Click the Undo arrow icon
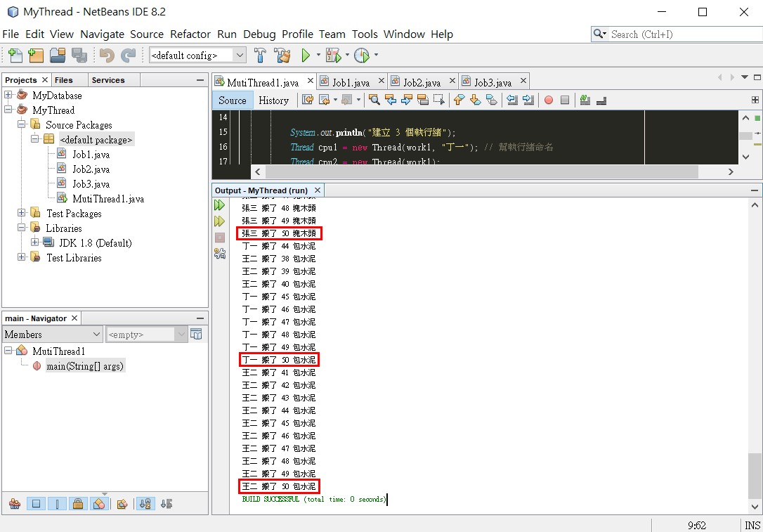This screenshot has height=532, width=763. click(107, 56)
